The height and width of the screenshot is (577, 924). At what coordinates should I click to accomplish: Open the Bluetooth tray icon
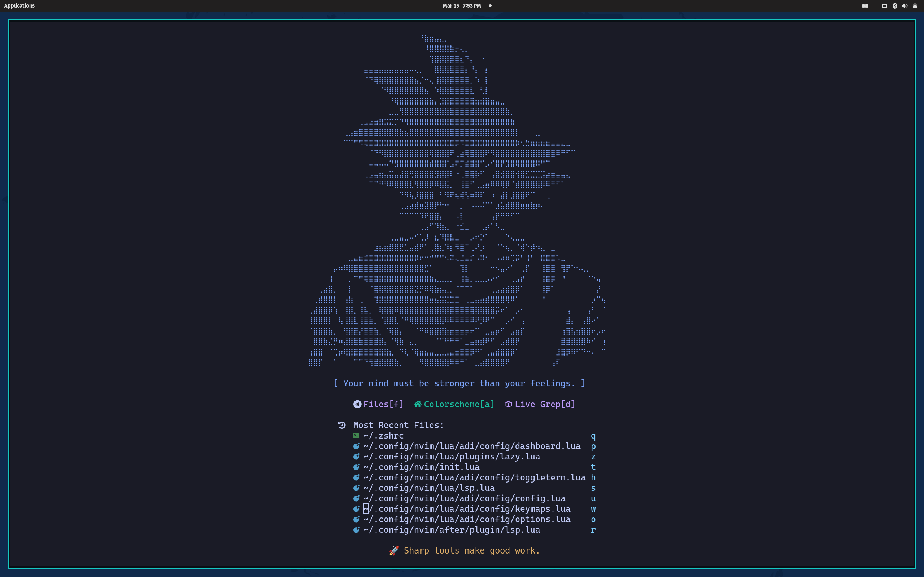click(x=895, y=6)
